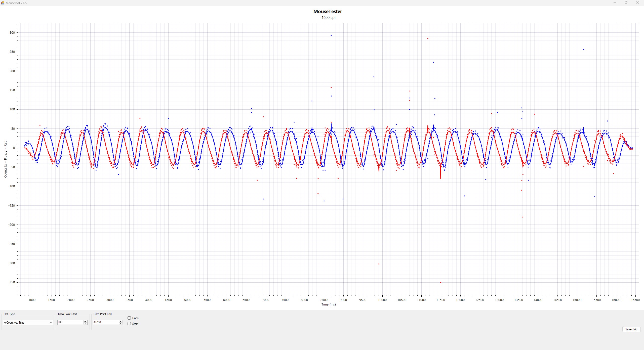The height and width of the screenshot is (350, 644).
Task: Decrement Data Point End value
Action: (x=121, y=323)
